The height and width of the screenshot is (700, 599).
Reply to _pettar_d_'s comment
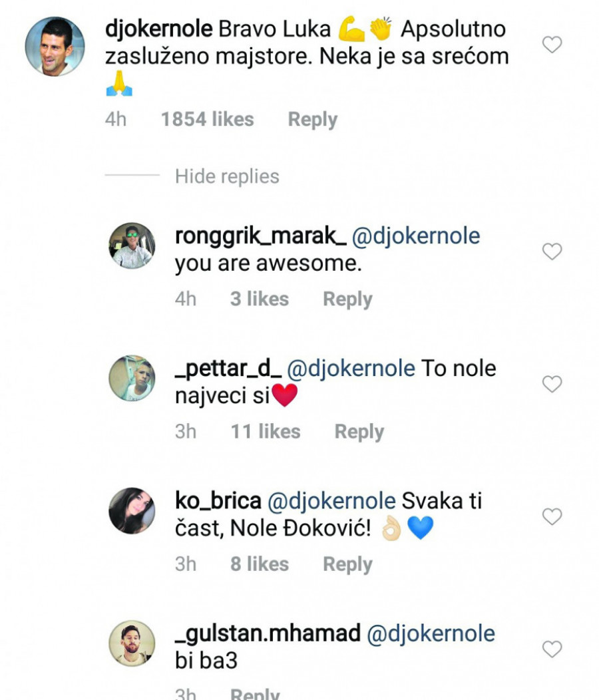tap(359, 432)
